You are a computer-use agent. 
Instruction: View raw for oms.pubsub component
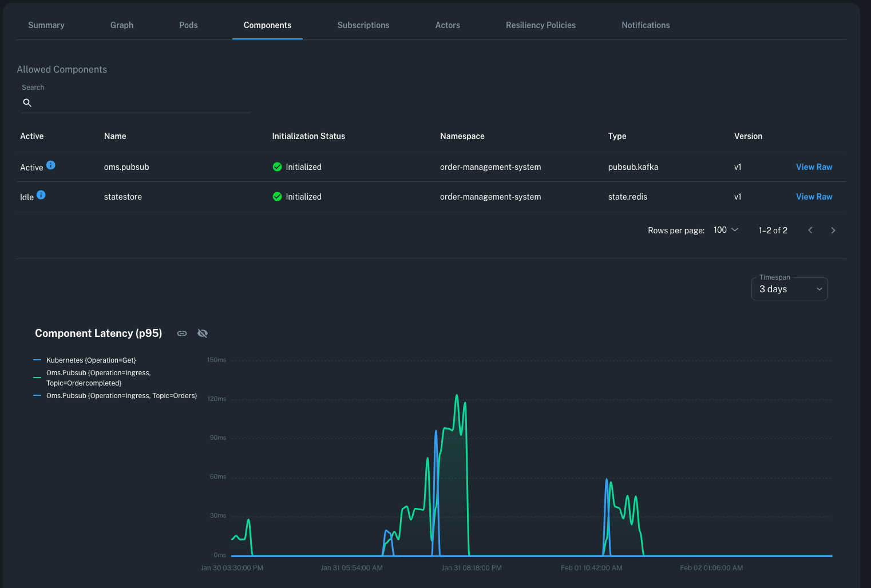(x=814, y=167)
